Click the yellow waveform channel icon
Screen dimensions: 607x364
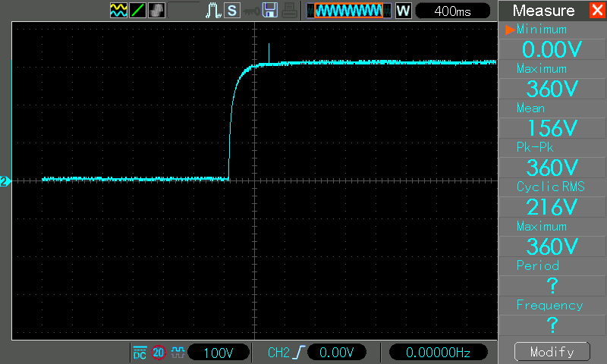coord(118,11)
